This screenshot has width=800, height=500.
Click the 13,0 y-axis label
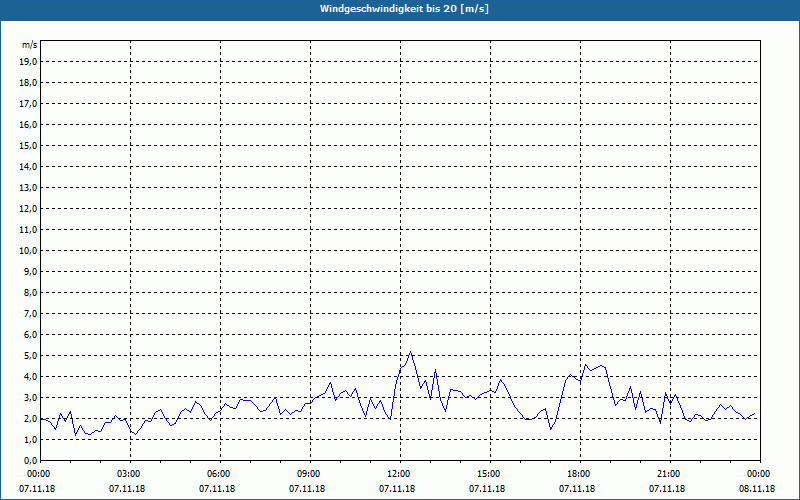[x=29, y=188]
